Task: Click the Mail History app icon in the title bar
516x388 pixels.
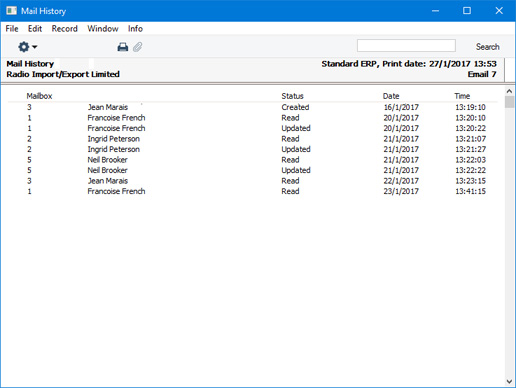Action: [11, 11]
